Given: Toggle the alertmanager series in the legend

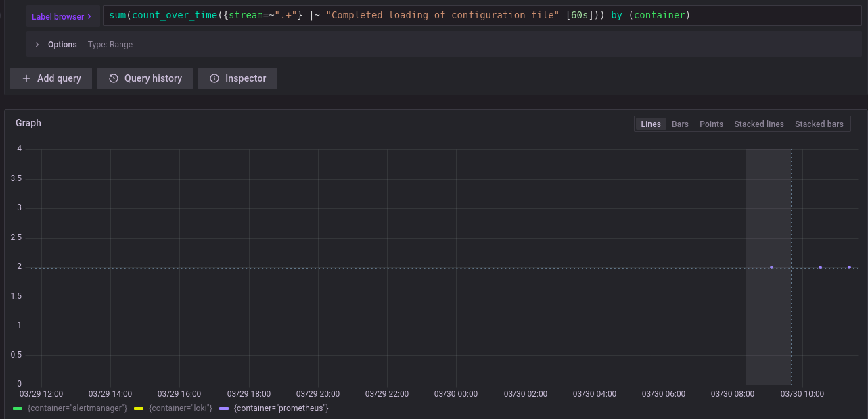Looking at the screenshot, I should coord(77,408).
